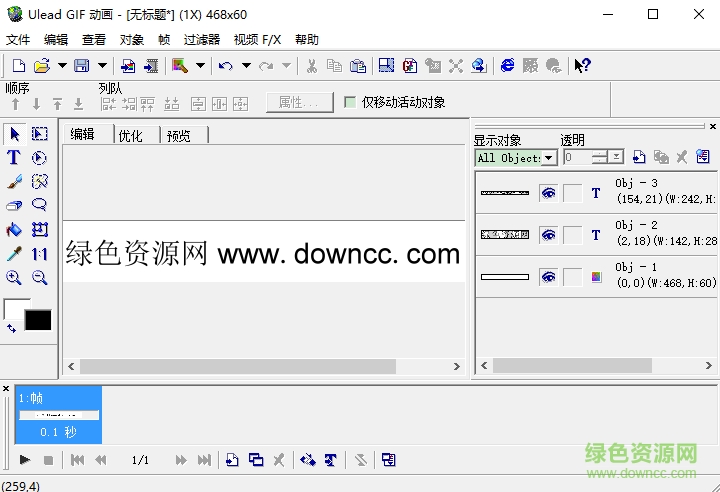Click Internet Explorer preview icon
Screen dimensions: 720x492
pyautogui.click(x=507, y=66)
